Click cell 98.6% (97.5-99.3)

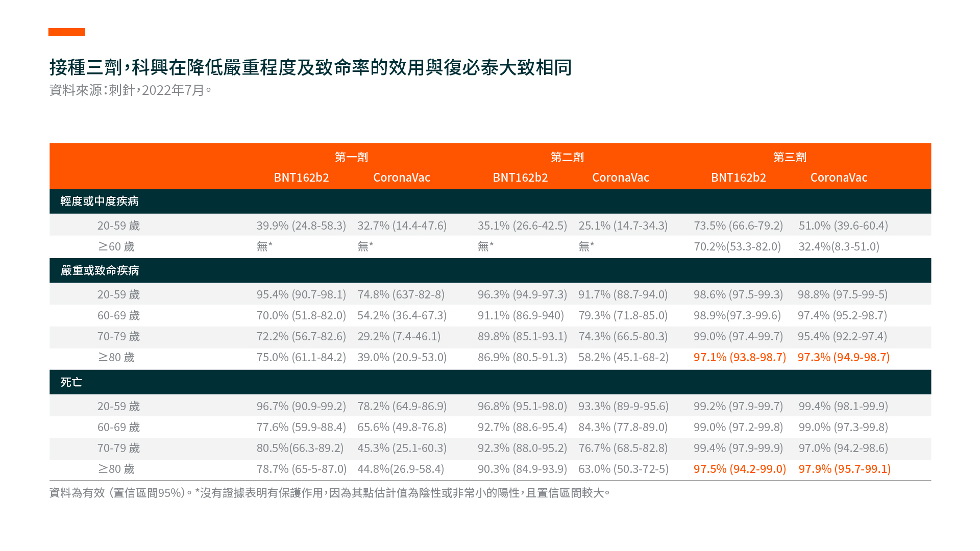pos(738,294)
